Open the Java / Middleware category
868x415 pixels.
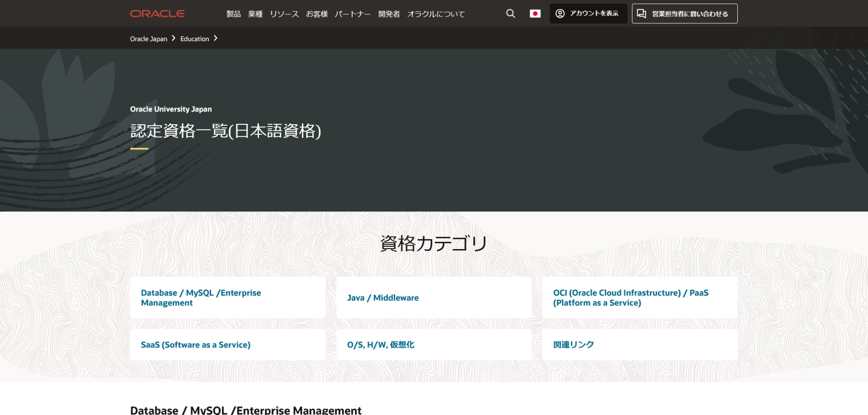(x=434, y=298)
